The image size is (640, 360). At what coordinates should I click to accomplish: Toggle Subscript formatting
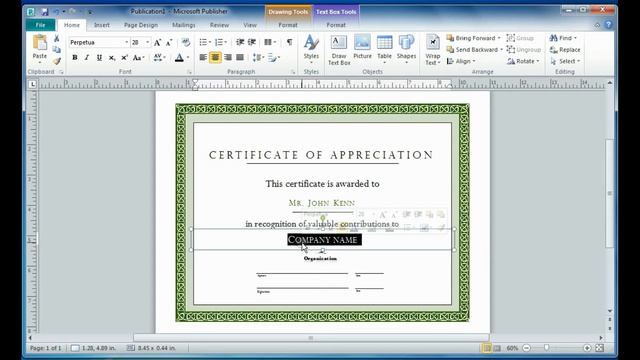[x=111, y=58]
